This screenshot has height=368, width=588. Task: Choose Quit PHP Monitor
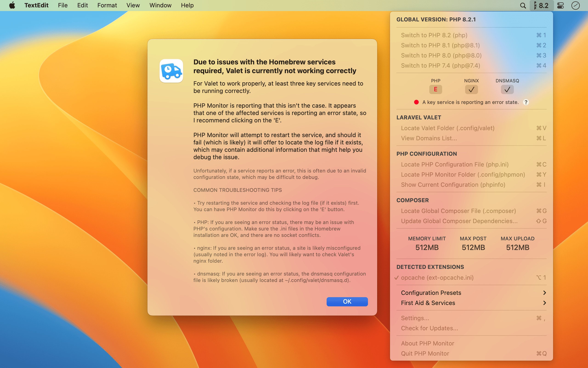[x=471, y=354]
